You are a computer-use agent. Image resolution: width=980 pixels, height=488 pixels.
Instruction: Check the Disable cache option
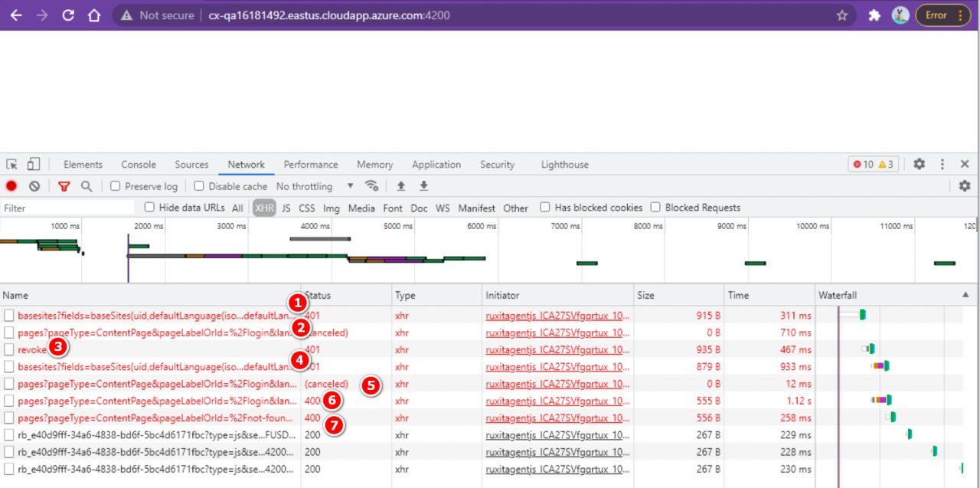pyautogui.click(x=199, y=186)
